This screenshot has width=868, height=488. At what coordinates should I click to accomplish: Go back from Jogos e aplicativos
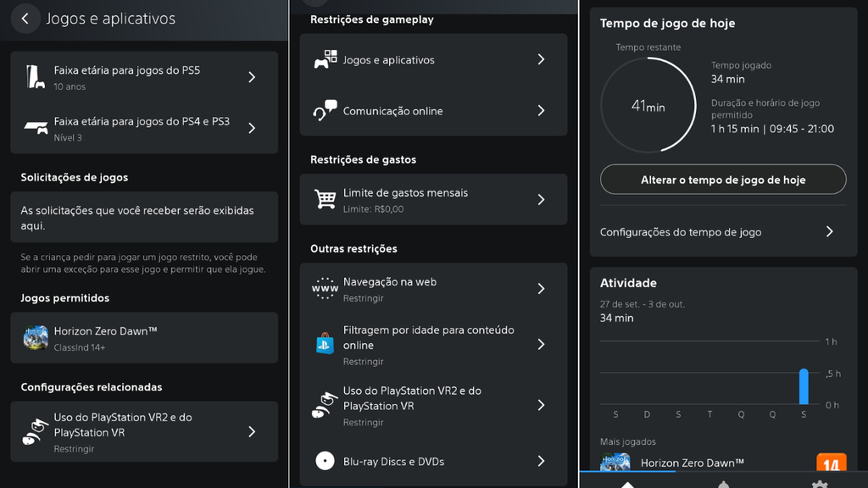(25, 19)
